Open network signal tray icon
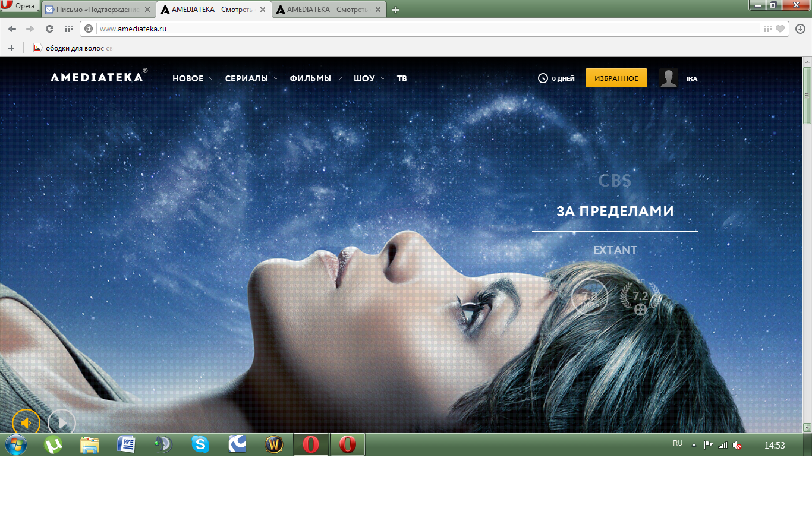 coord(723,445)
